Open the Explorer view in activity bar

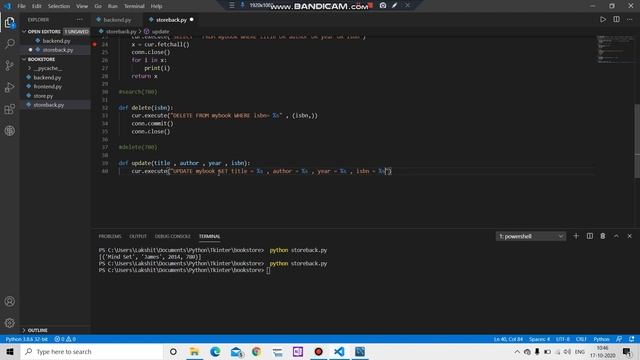(x=10, y=22)
